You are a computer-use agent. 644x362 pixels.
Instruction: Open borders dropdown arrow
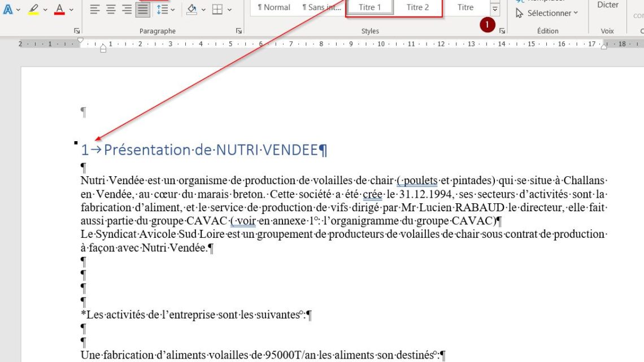(x=229, y=10)
